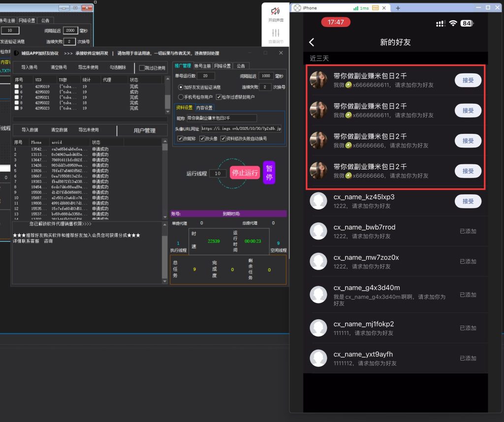This screenshot has width=504, height=422.
Task: Click the FHD quality badge on iPhone tab
Action: click(376, 8)
